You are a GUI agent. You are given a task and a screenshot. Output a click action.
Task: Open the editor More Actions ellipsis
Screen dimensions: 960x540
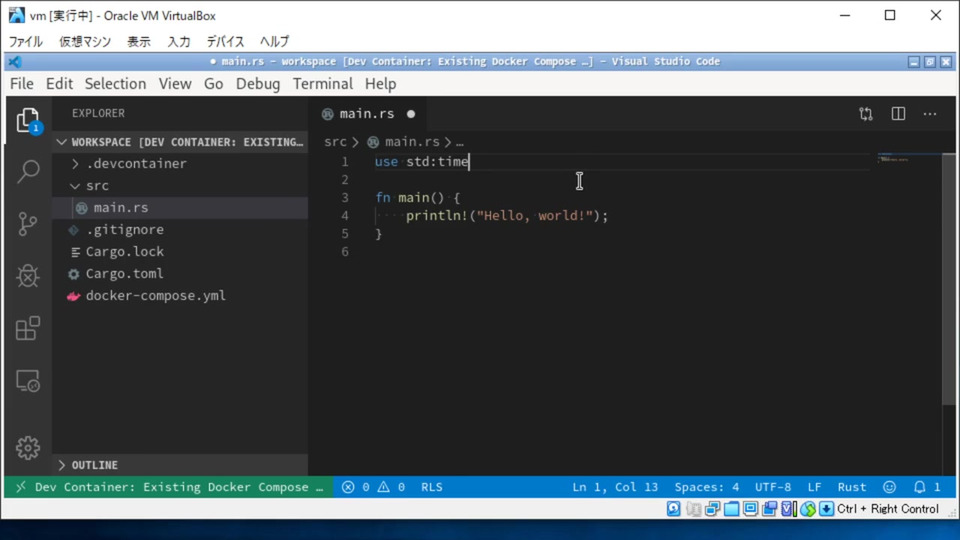(930, 114)
